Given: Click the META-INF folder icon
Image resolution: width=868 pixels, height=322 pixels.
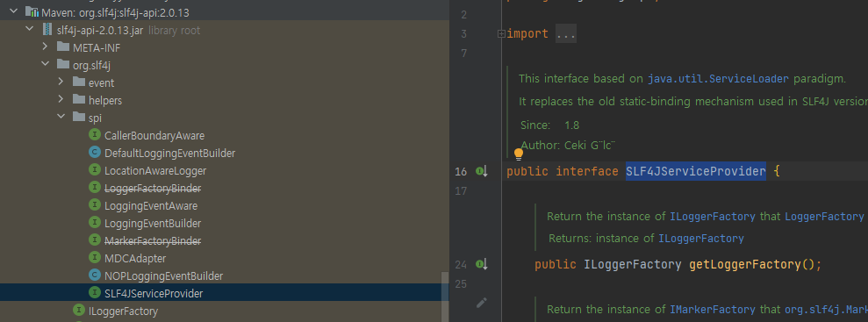Looking at the screenshot, I should pos(63,47).
